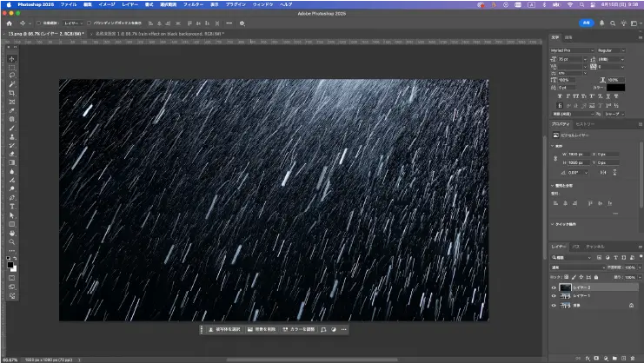
Task: Collapse the Quick Actions section
Action: point(553,224)
